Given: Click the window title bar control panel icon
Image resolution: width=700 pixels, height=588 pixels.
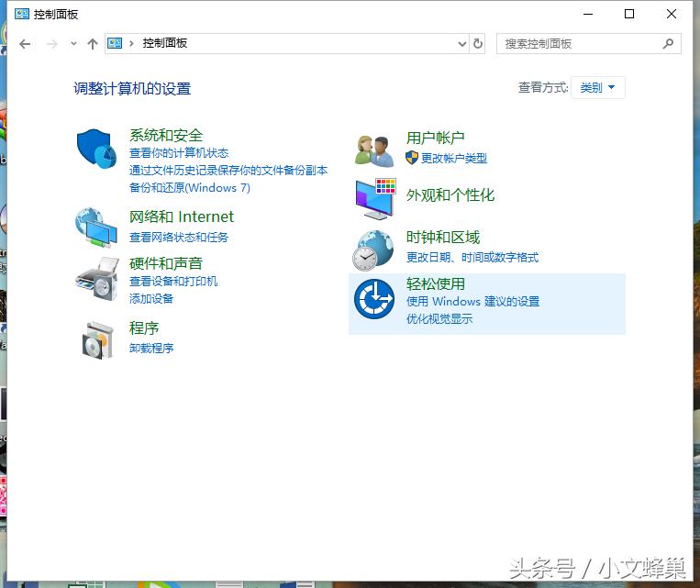Looking at the screenshot, I should pos(21,15).
